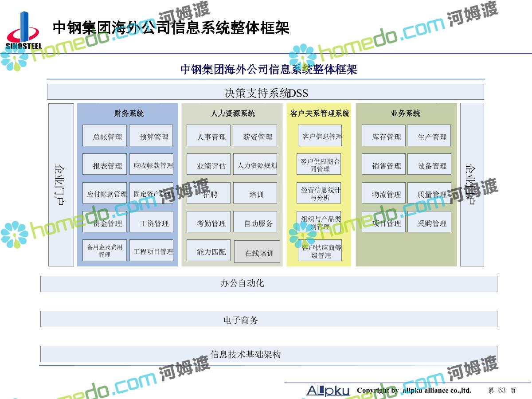Click the 在线培训 box
This screenshot has height=399, width=532.
tap(257, 252)
